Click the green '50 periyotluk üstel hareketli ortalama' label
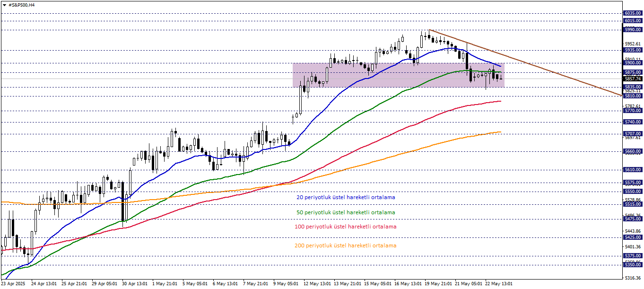 [346, 212]
